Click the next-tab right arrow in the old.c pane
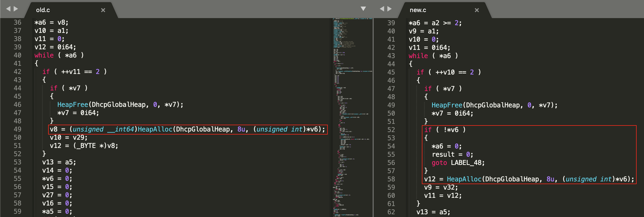The height and width of the screenshot is (217, 644). point(16,9)
